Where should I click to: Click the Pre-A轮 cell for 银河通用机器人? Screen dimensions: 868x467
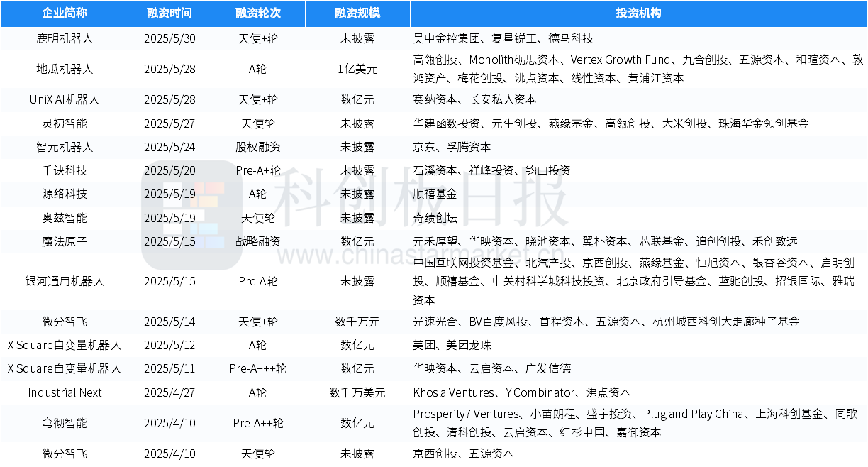[x=257, y=281]
